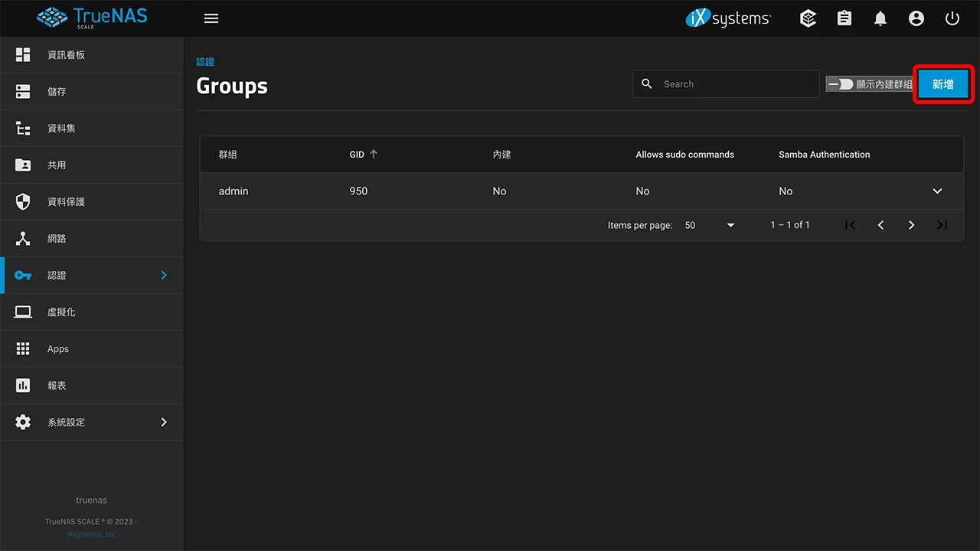Open the user account settings icon
980x551 pixels.
pos(916,18)
